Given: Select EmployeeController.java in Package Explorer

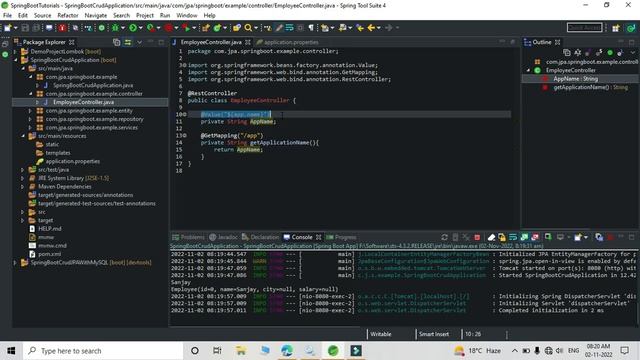Looking at the screenshot, I should click(83, 102).
